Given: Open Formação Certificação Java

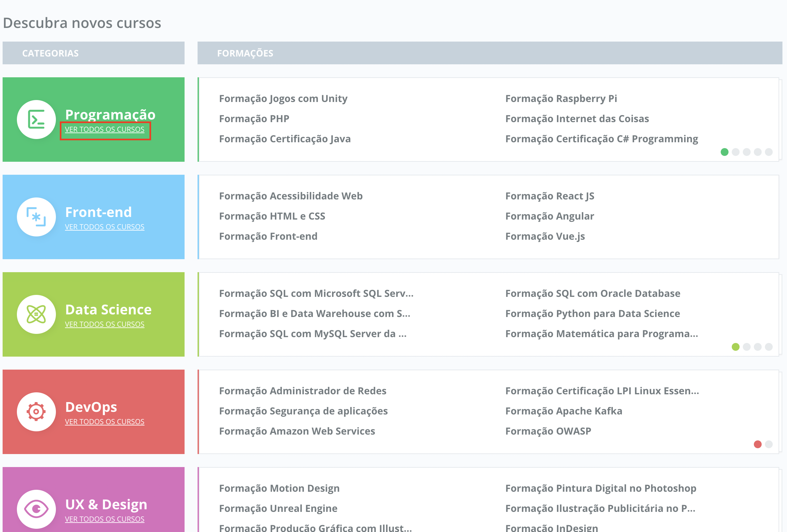Looking at the screenshot, I should 285,139.
